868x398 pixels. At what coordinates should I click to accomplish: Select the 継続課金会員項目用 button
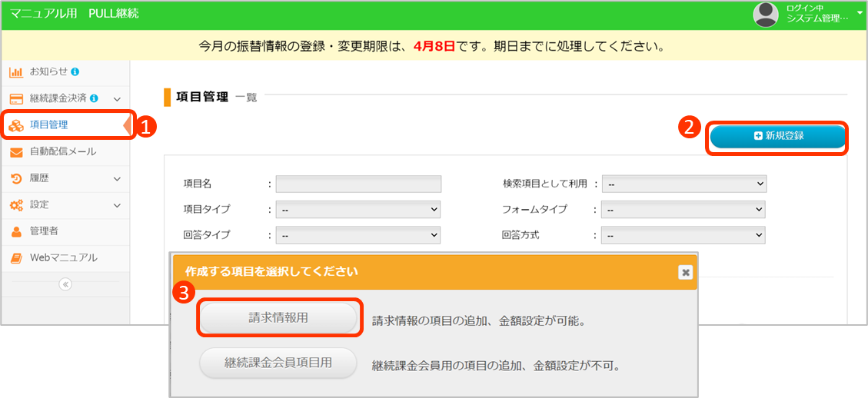pos(278,363)
